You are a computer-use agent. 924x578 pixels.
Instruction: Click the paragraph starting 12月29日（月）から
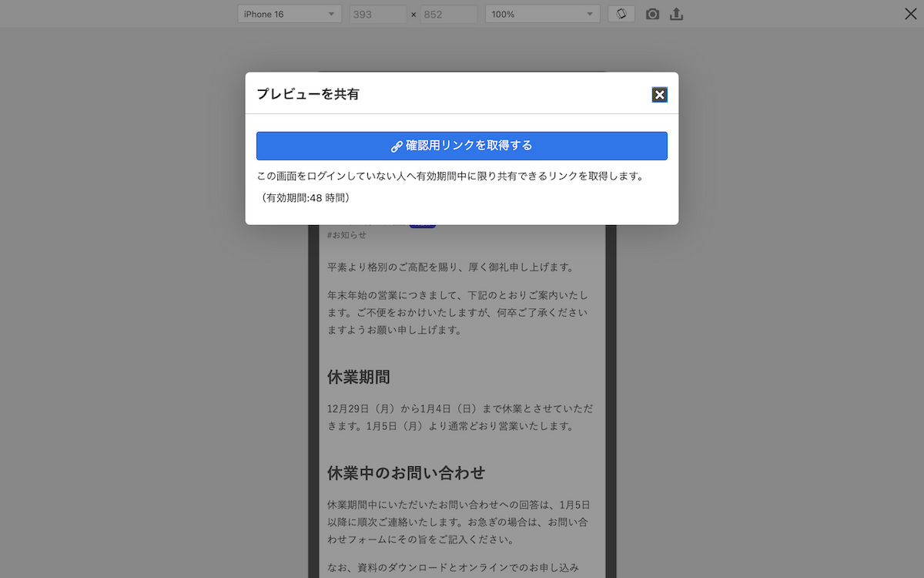click(460, 417)
